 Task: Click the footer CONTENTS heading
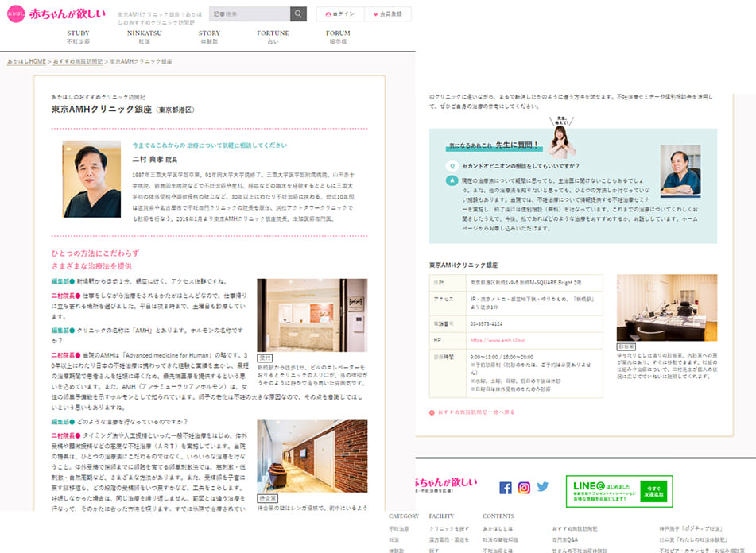pyautogui.click(x=498, y=516)
